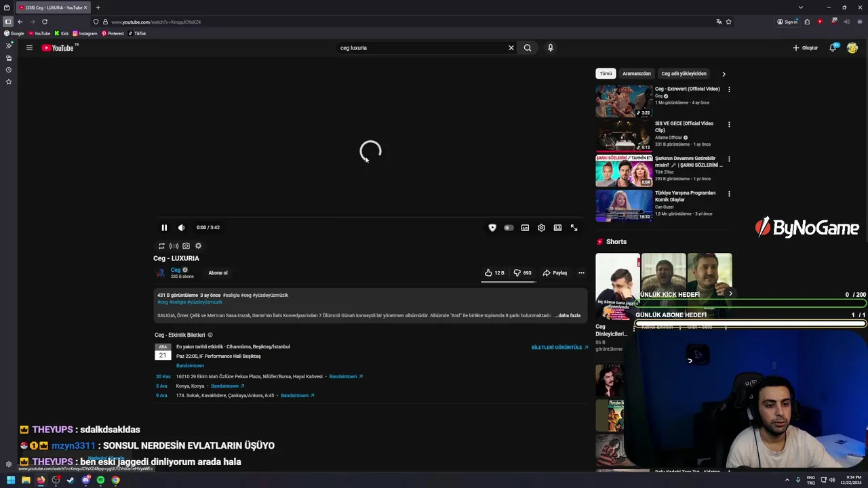Open the YouTube guide hamburger menu

[29, 48]
